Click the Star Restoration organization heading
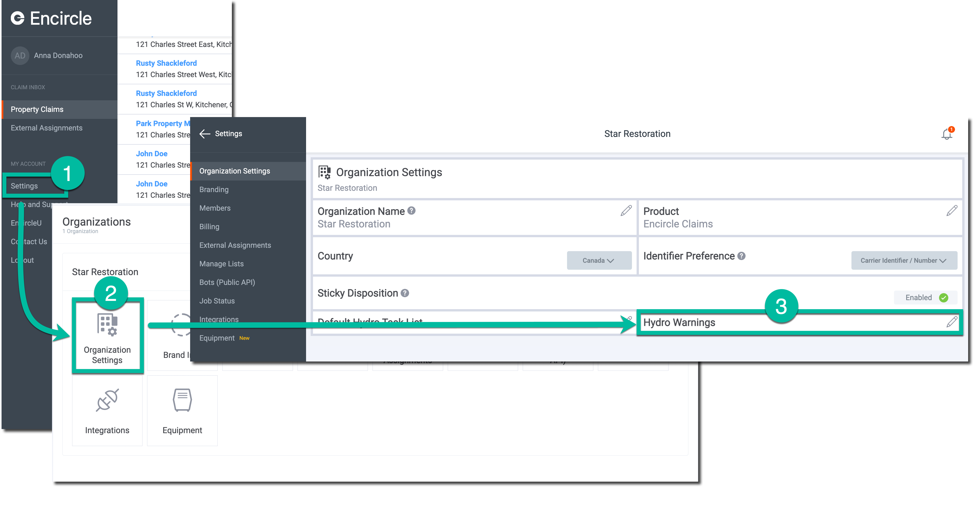The width and height of the screenshot is (980, 510). click(105, 272)
